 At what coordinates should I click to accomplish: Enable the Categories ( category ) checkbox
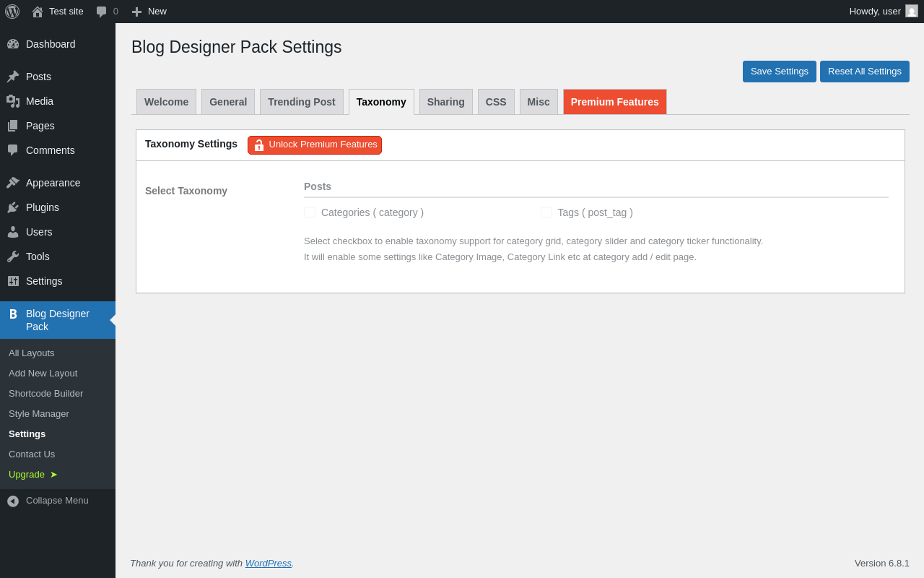(310, 212)
